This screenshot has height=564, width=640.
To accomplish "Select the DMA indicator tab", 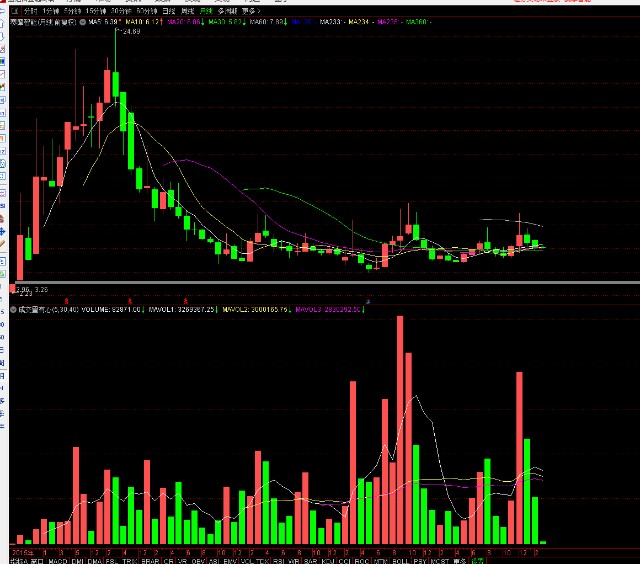I will click(94, 561).
